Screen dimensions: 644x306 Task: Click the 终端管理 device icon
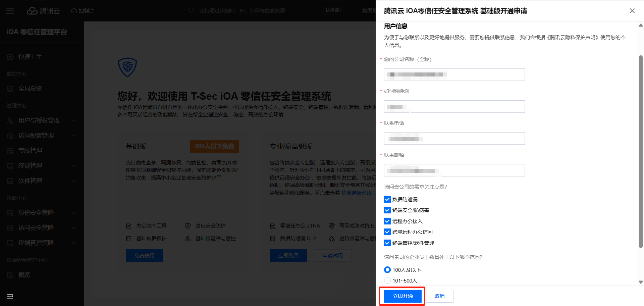(10, 166)
